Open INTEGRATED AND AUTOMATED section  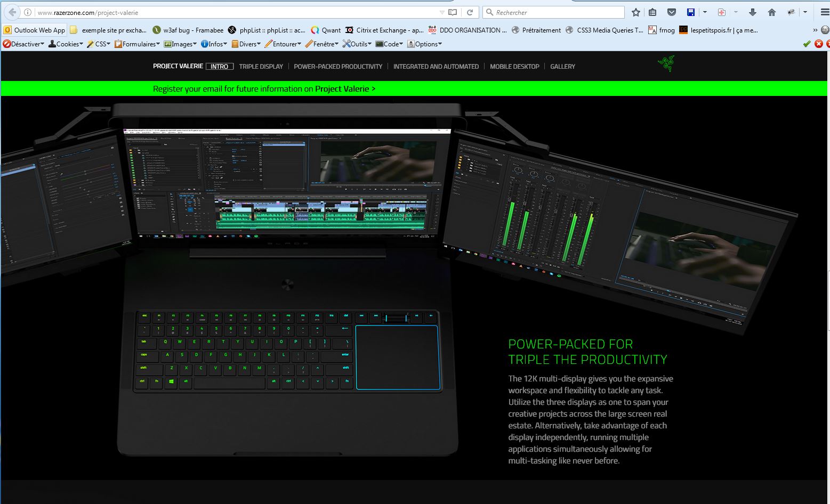[436, 67]
